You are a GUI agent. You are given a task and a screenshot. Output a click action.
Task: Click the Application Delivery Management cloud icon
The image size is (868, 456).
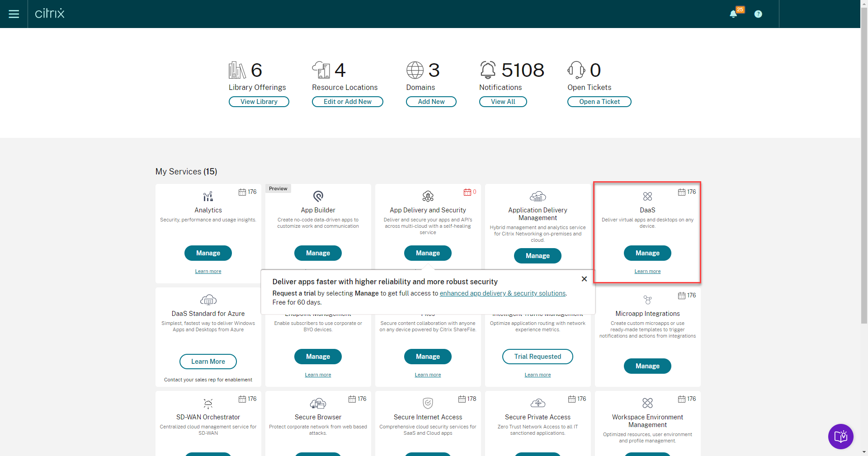pyautogui.click(x=538, y=196)
